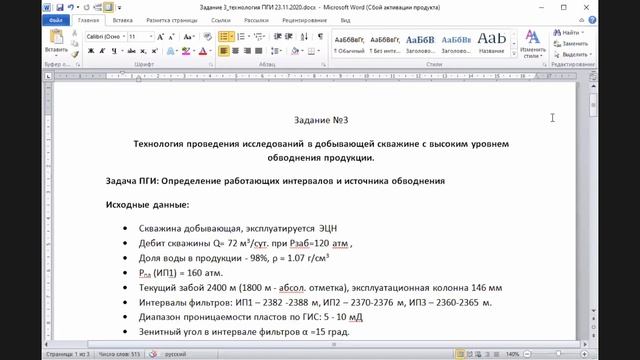Select the Format Painter brush icon
640x360 pixels.
click(74, 54)
